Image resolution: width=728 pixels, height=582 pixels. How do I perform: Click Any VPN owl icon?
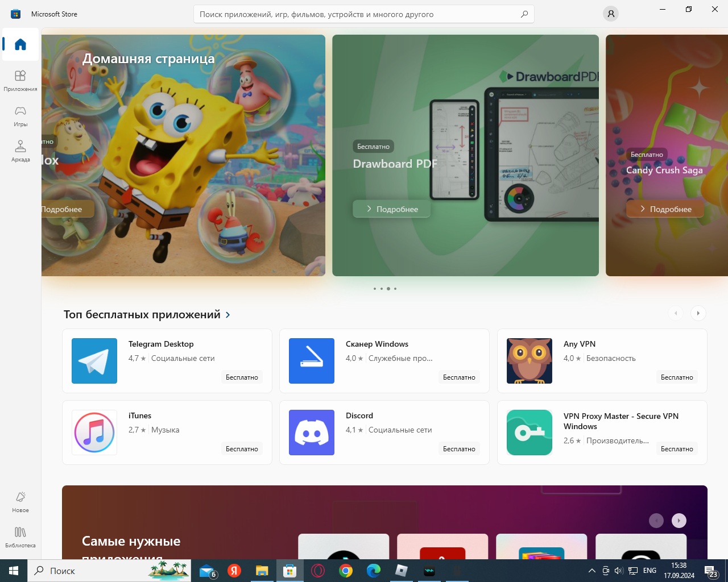tap(530, 361)
